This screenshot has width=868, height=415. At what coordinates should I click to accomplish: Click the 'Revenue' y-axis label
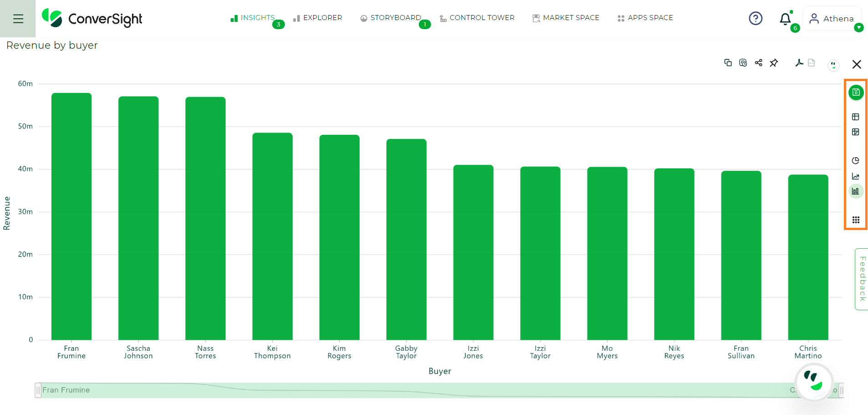[x=7, y=213]
